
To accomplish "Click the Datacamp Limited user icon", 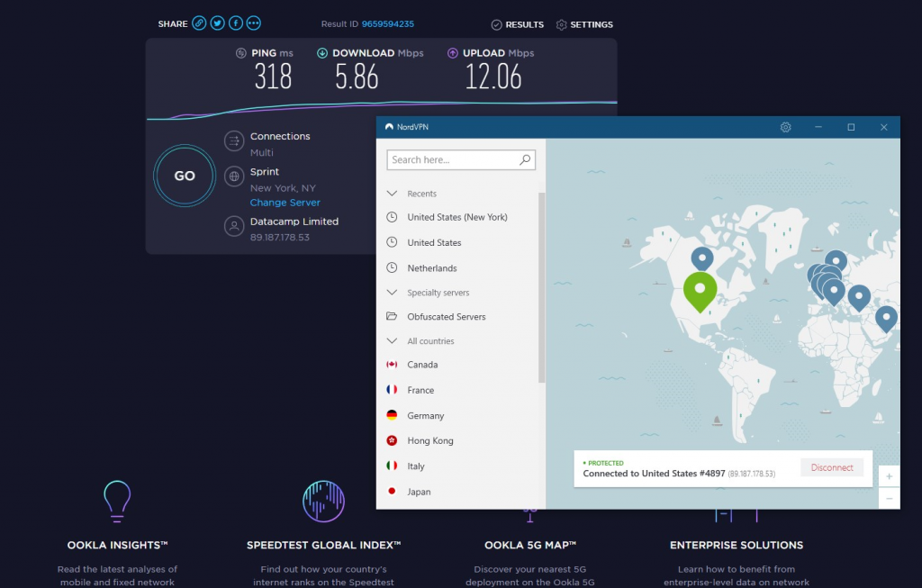I will tap(234, 226).
